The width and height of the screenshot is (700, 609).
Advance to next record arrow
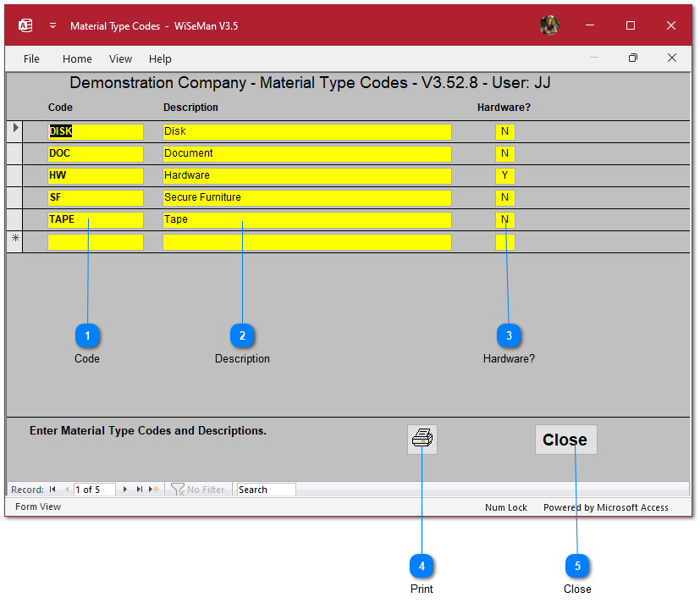125,490
